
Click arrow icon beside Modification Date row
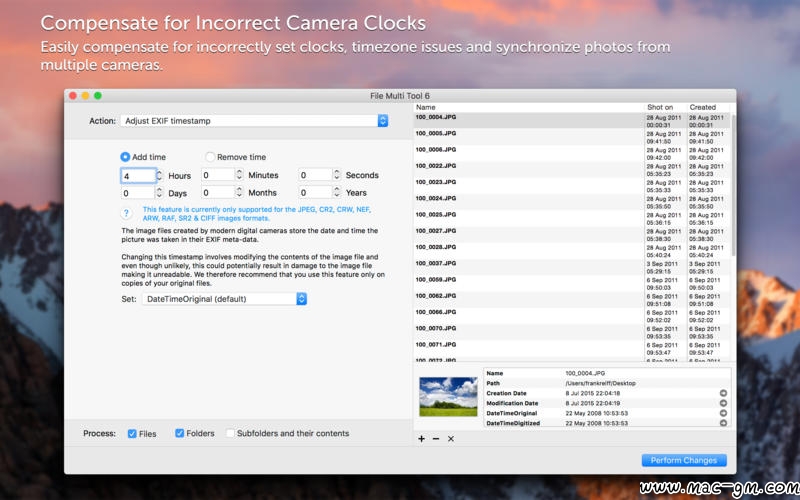(723, 403)
